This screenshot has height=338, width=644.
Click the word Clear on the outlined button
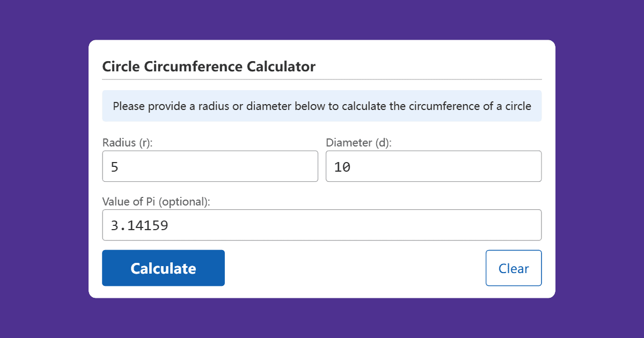coord(514,268)
